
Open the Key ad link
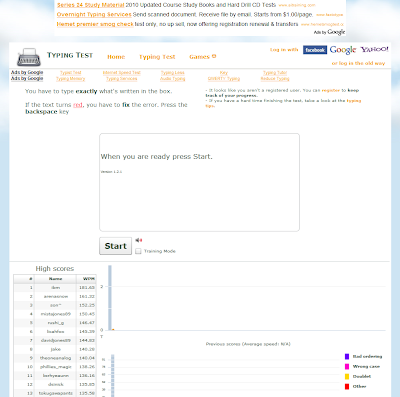tap(224, 73)
